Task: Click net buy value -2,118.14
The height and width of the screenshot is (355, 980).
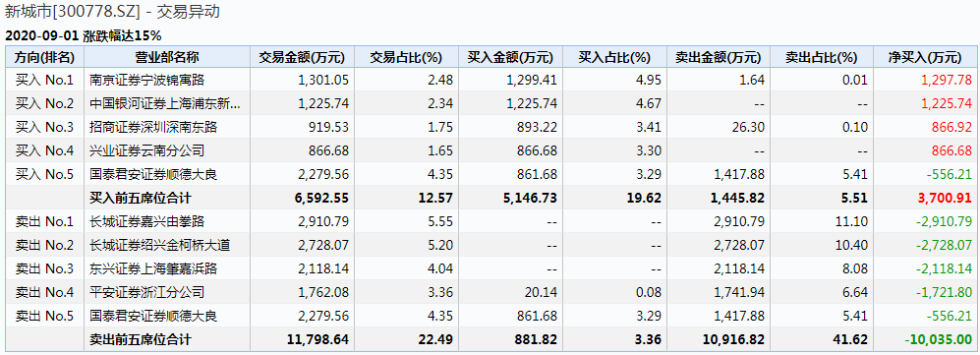Action: (x=945, y=268)
